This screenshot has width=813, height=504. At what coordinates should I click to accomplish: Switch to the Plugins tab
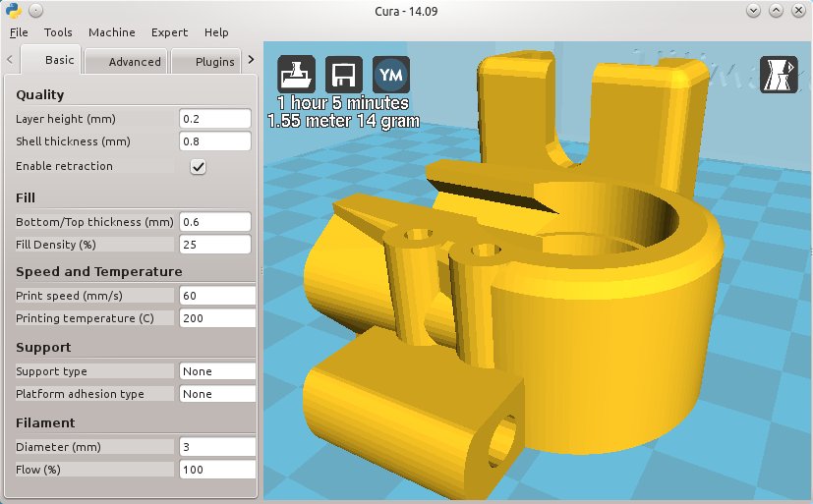[x=214, y=61]
